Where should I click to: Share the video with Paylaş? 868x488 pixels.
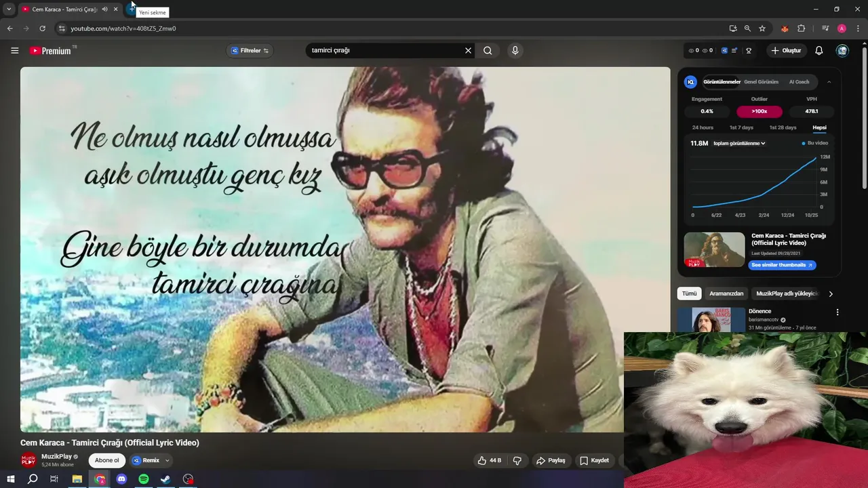point(551,460)
